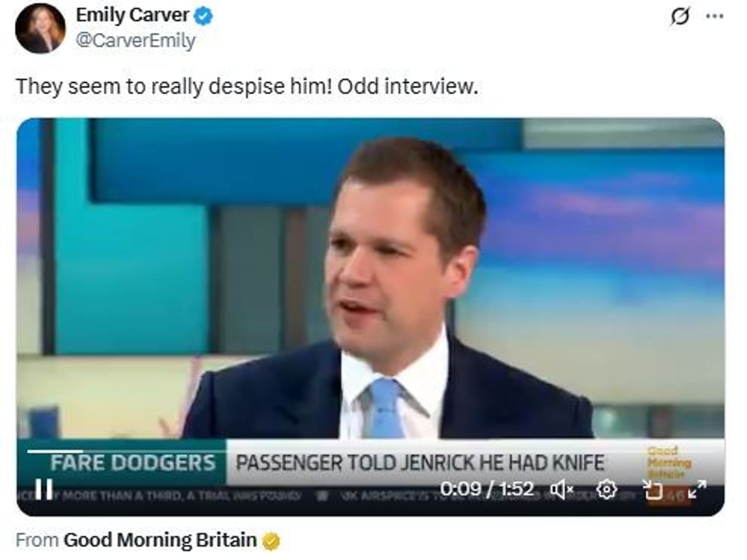Unmute the video sound
Image resolution: width=747 pixels, height=560 pixels.
pyautogui.click(x=562, y=489)
